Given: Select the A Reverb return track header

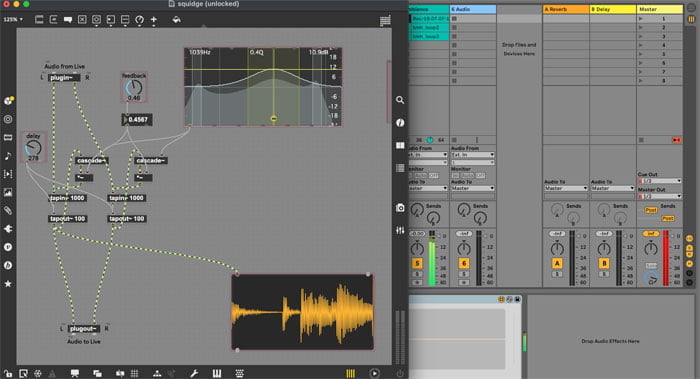Looking at the screenshot, I should click(x=566, y=9).
